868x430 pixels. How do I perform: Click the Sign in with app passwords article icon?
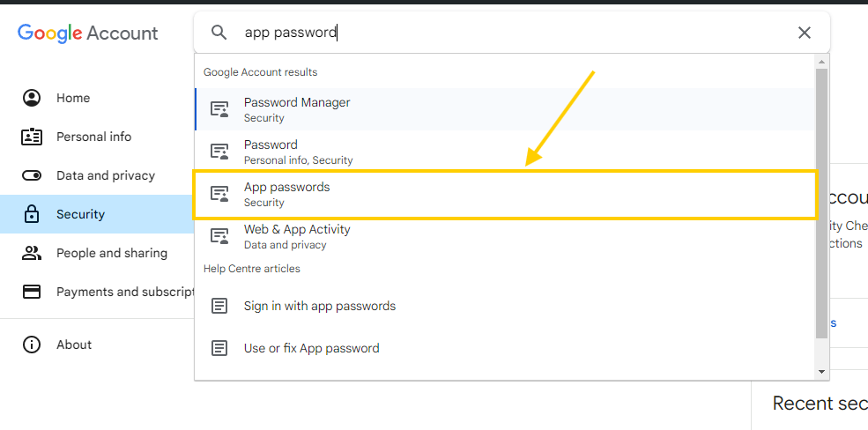pyautogui.click(x=219, y=306)
